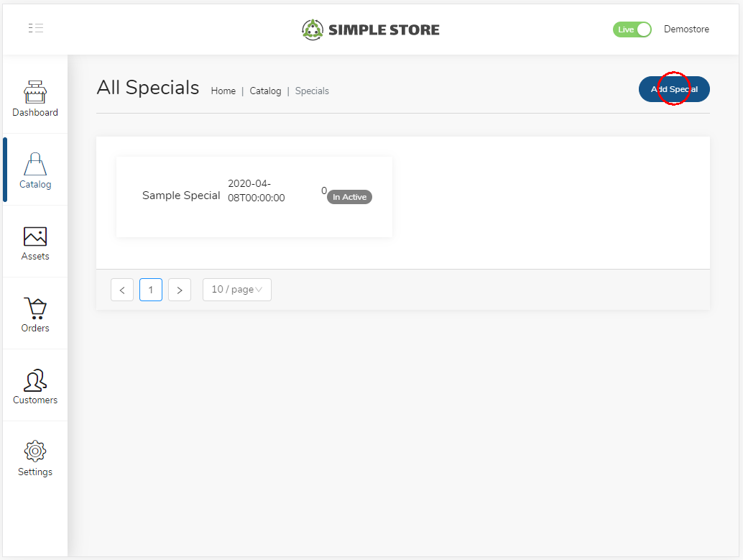The height and width of the screenshot is (560, 743).
Task: Click the Home breadcrumb link
Action: (x=223, y=91)
